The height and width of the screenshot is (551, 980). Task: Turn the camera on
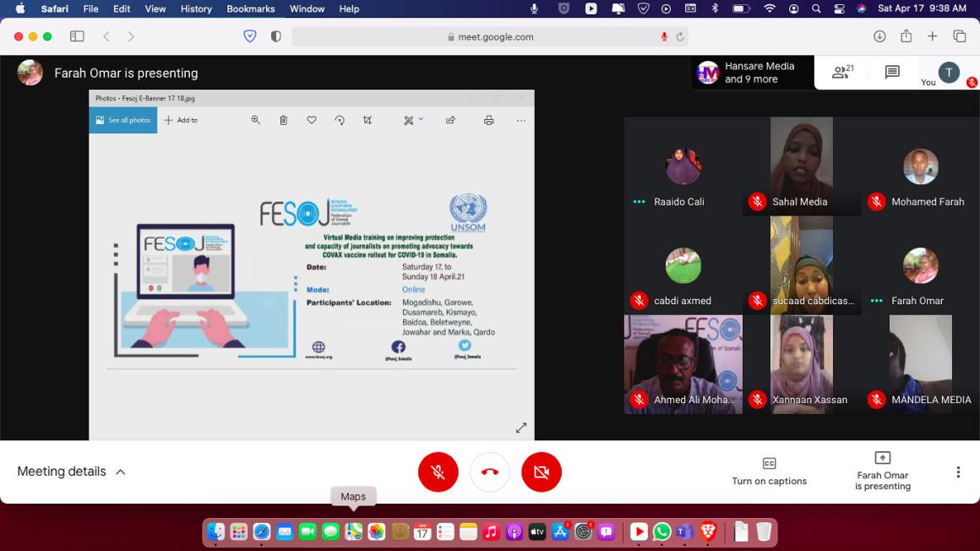click(542, 472)
